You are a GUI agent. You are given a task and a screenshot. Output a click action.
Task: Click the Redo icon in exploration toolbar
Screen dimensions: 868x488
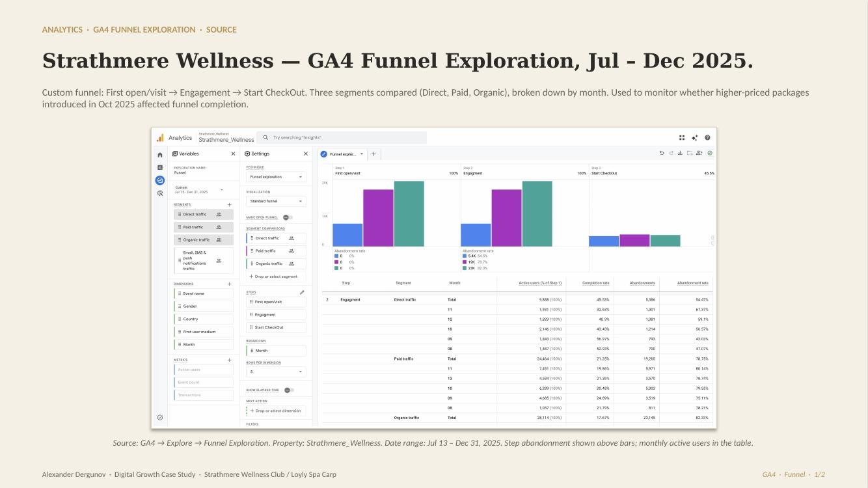(x=671, y=154)
